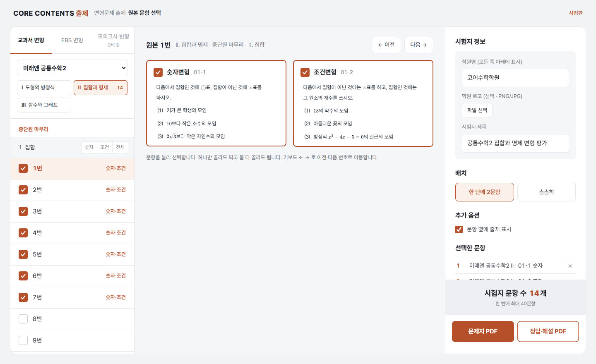Click 숫자·조건 label in 7번 row
The height and width of the screenshot is (364, 596).
point(115,297)
